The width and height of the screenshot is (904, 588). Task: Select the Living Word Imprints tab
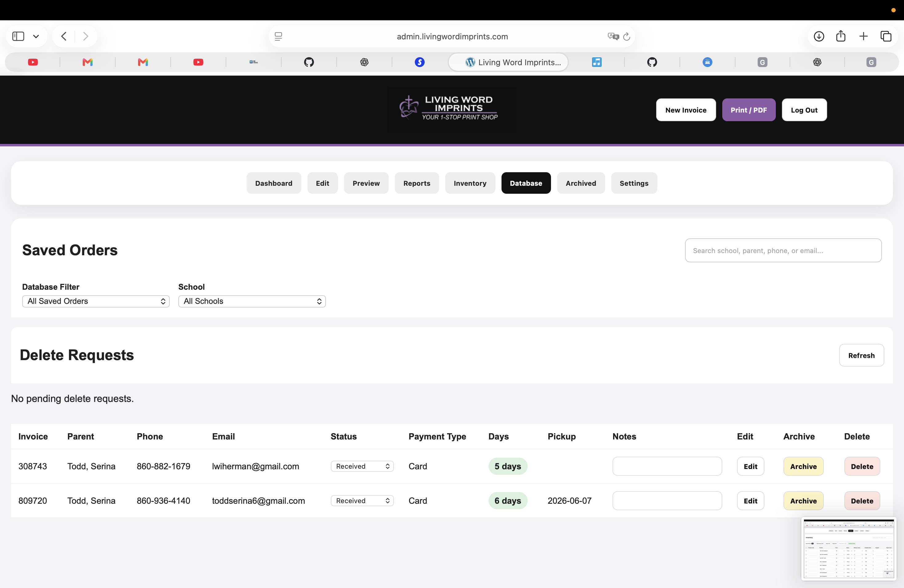tap(508, 62)
